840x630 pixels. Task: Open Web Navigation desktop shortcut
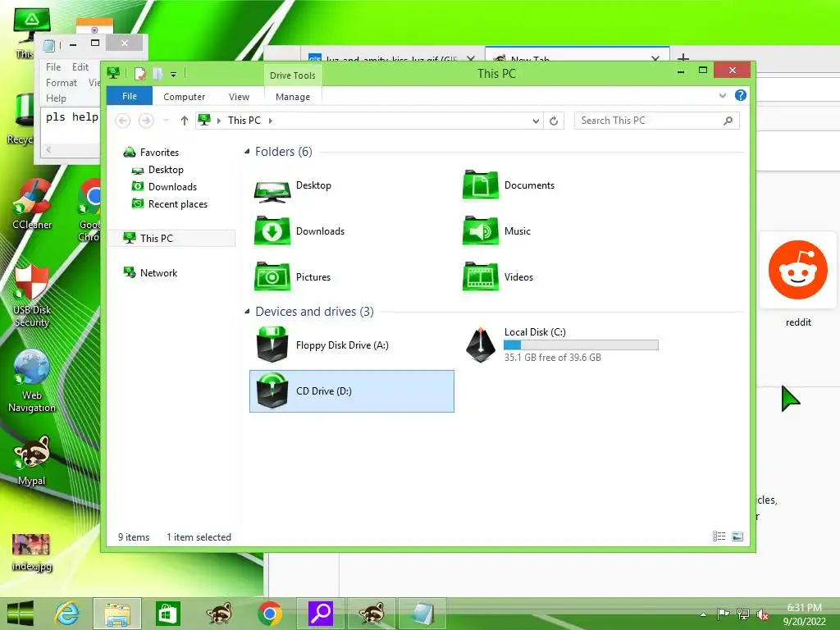32,381
